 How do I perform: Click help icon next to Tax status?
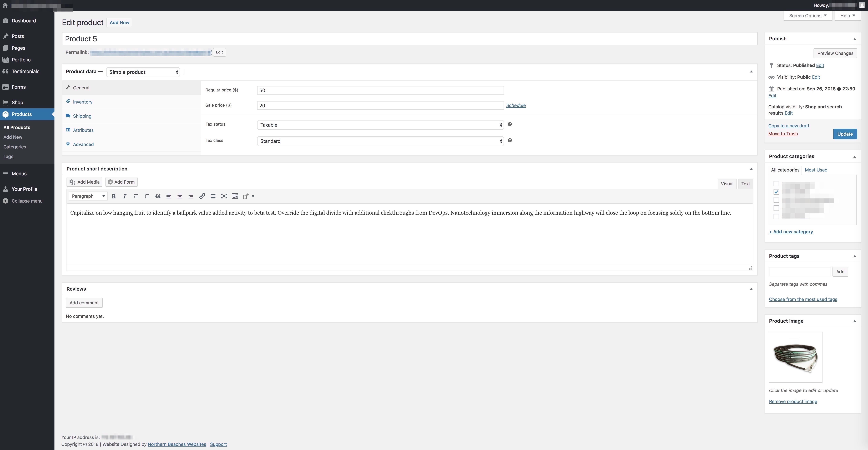510,124
